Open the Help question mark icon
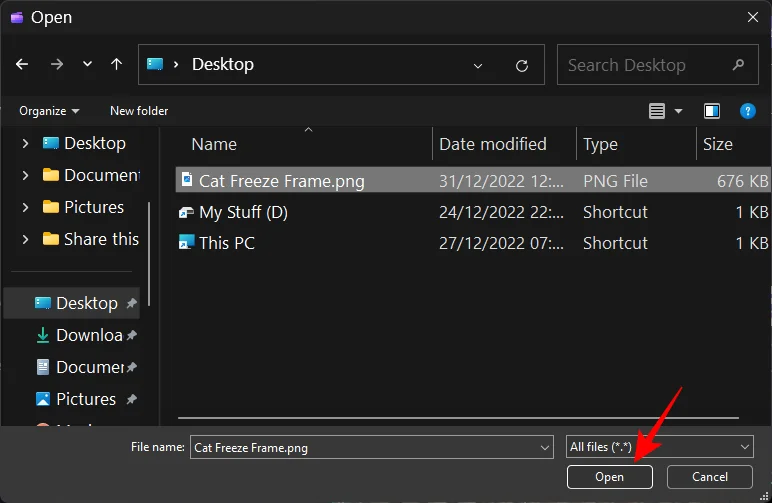Viewport: 772px width, 503px height. pyautogui.click(x=746, y=111)
